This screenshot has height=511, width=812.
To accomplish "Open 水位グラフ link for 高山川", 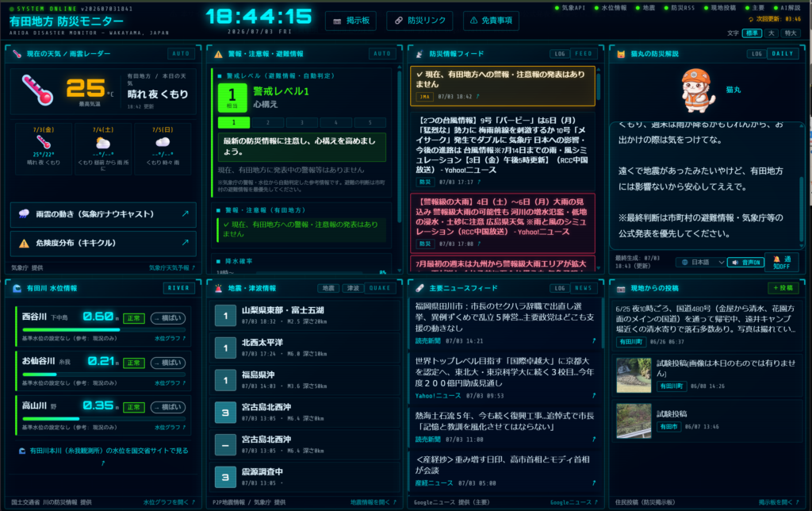I will point(170,428).
